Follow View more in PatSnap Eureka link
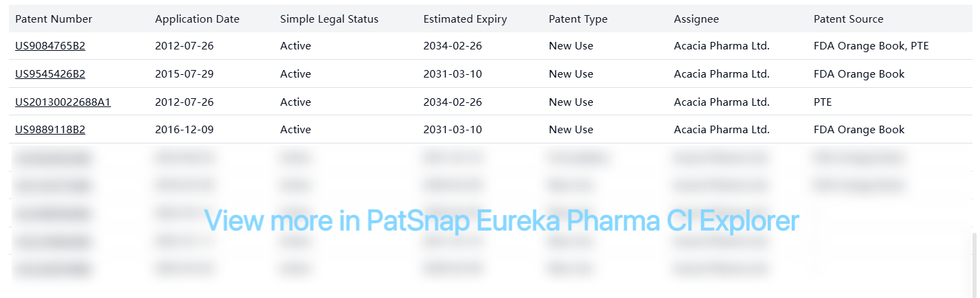This screenshot has height=298, width=980. click(501, 221)
